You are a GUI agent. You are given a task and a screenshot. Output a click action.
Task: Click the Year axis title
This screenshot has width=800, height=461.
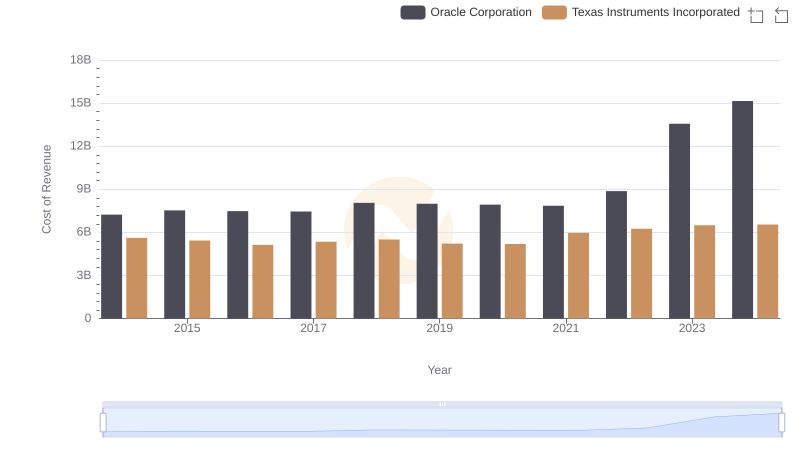coord(439,370)
